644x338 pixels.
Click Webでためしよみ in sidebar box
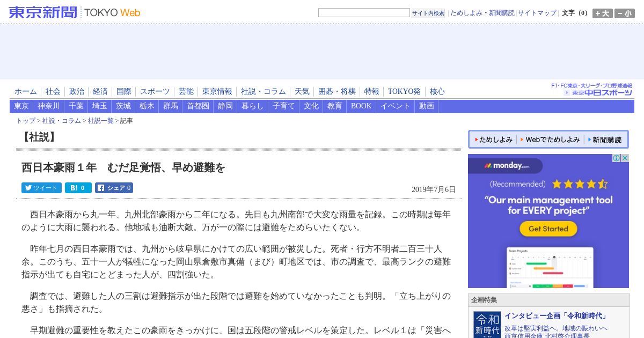click(550, 139)
